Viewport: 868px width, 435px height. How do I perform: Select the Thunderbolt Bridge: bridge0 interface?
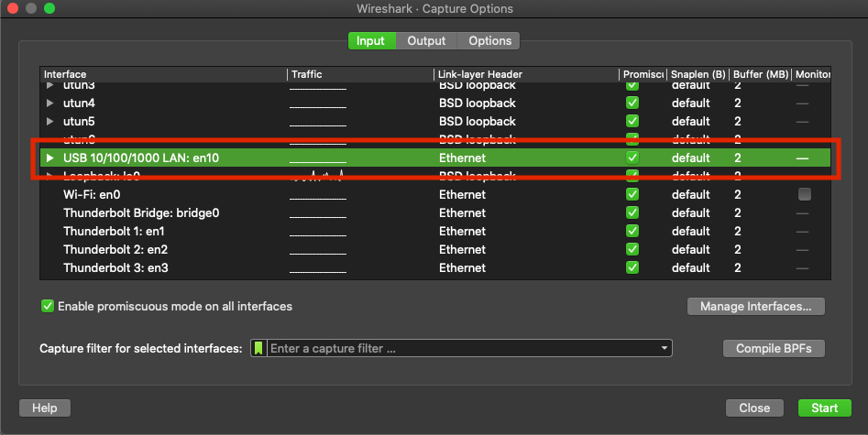[x=141, y=212]
